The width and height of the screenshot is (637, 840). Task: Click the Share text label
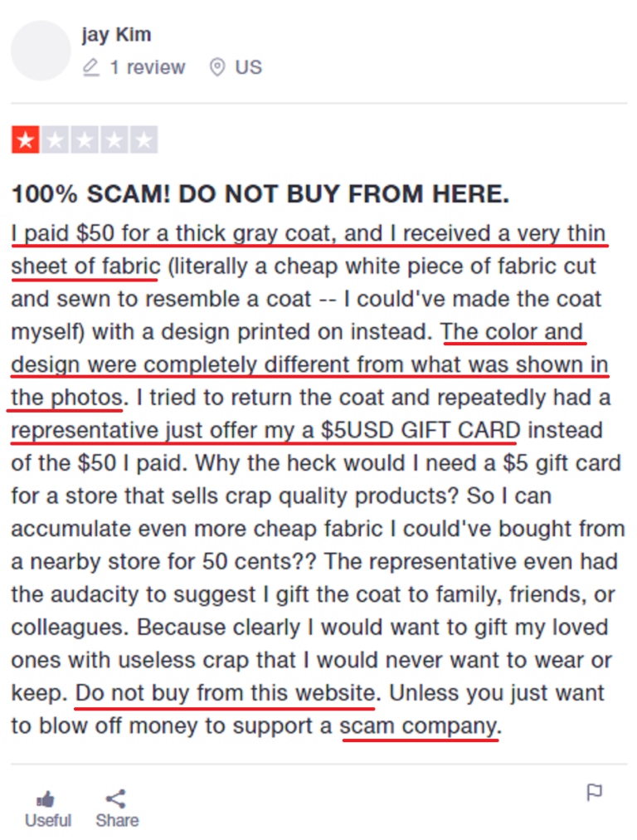[x=116, y=820]
